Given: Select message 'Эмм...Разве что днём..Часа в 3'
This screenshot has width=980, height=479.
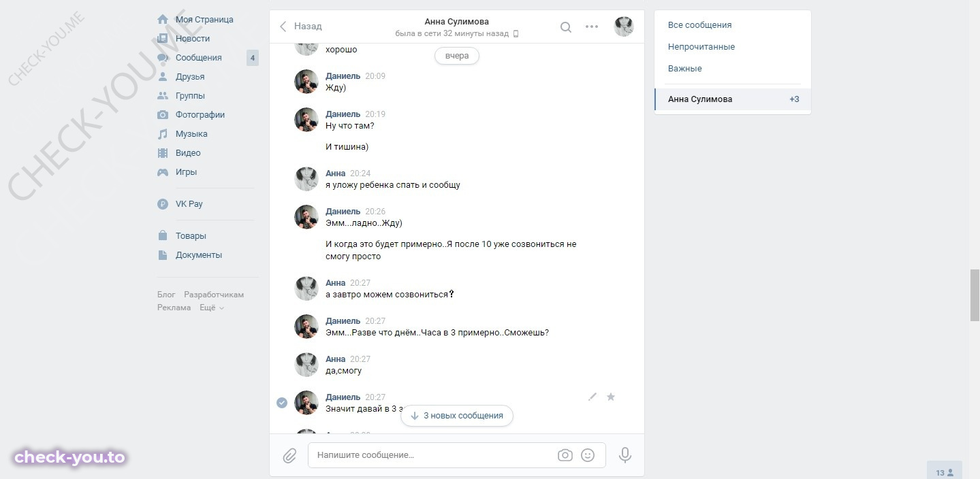Looking at the screenshot, I should [x=437, y=333].
